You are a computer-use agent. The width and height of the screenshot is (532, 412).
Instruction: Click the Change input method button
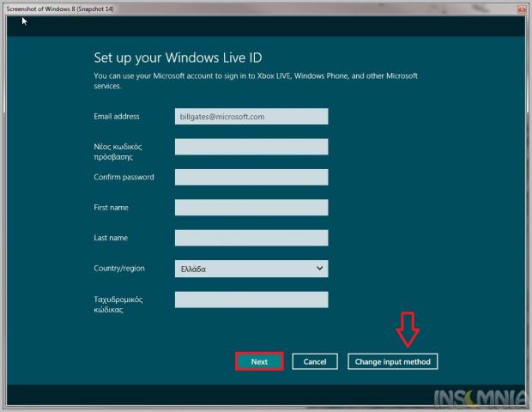(392, 361)
